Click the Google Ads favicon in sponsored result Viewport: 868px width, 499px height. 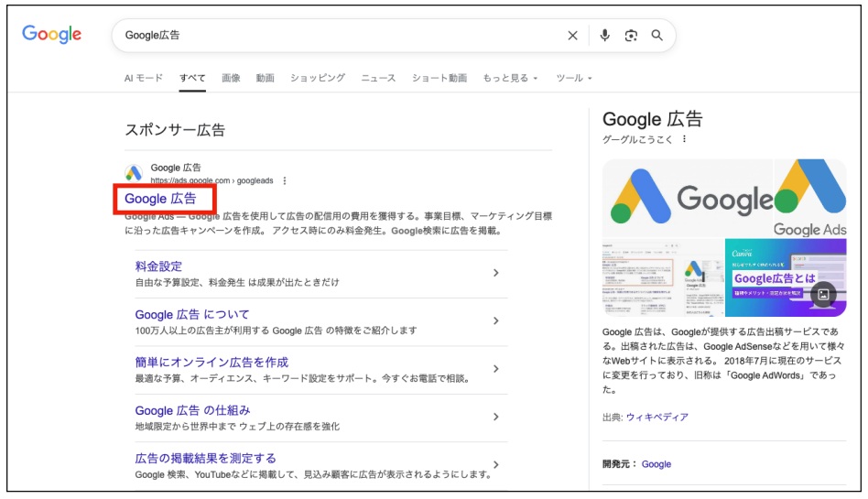(134, 174)
